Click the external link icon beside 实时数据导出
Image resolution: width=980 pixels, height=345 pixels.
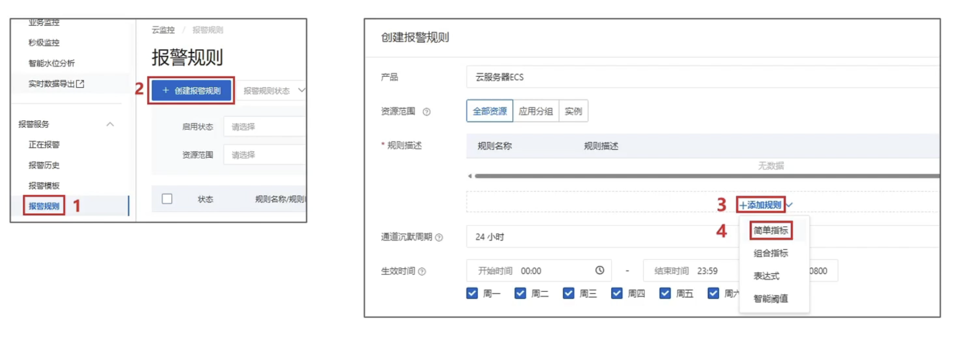(80, 84)
